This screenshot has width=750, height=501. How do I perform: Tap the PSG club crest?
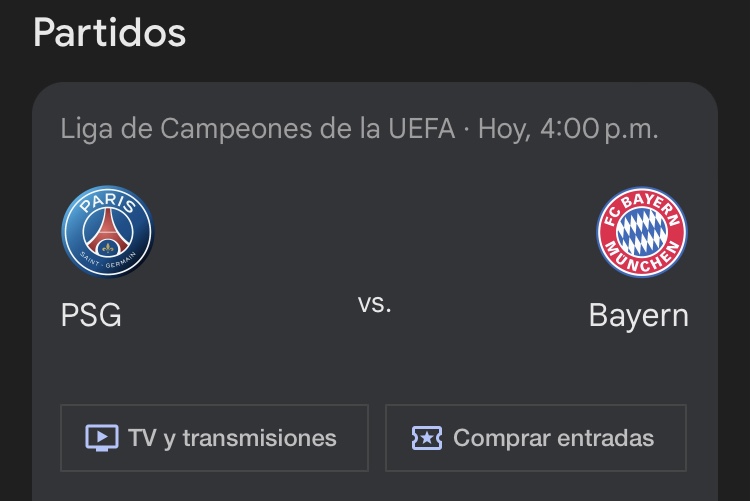(107, 231)
